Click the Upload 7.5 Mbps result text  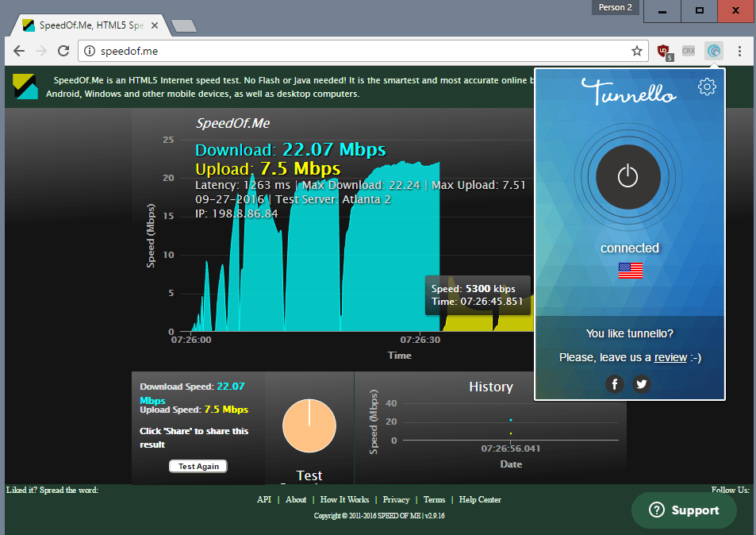click(x=267, y=168)
